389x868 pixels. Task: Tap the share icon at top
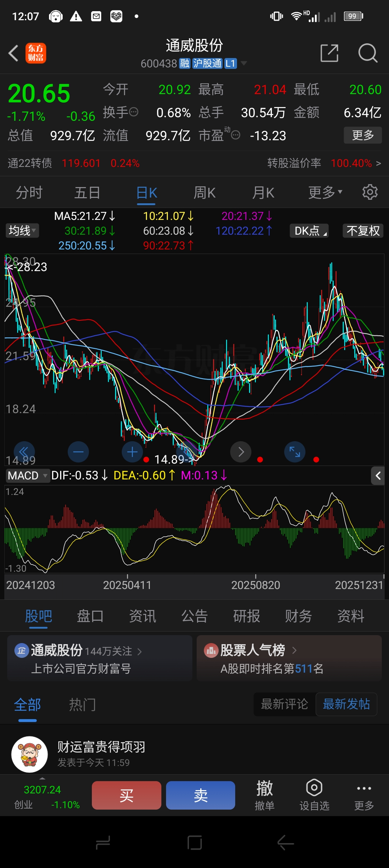(330, 53)
